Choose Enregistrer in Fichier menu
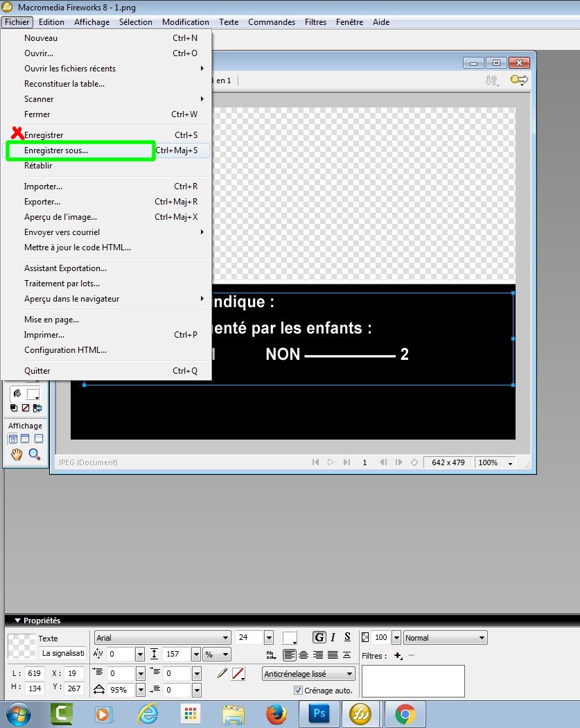This screenshot has height=728, width=580. (107, 135)
